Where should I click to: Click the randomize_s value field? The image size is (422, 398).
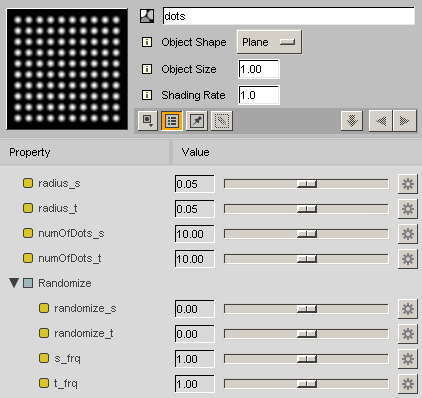click(x=195, y=309)
